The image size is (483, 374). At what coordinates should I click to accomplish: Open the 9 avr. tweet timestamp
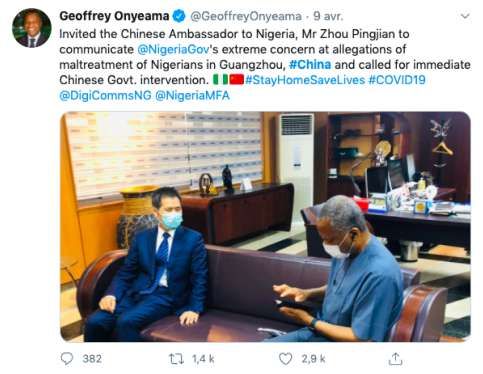328,16
